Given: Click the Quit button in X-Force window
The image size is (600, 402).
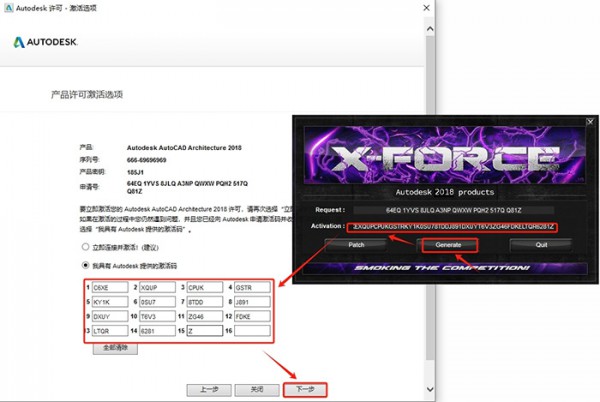Looking at the screenshot, I should pos(541,245).
